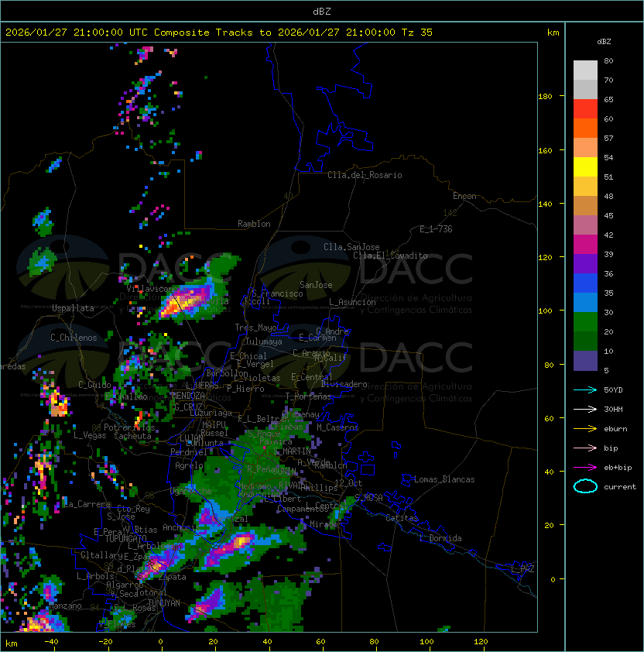The width and height of the screenshot is (644, 652).
Task: Click the 'TUNUYAN' map label
Action: pos(164,603)
